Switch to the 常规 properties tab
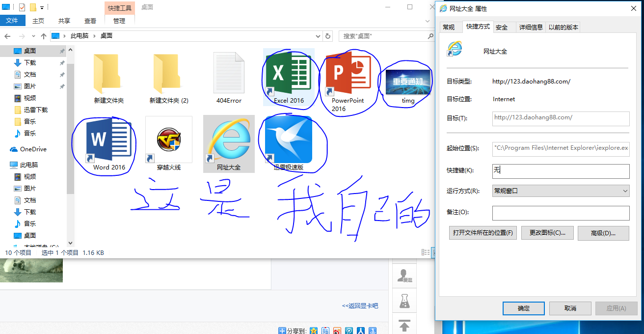This screenshot has width=644, height=334. tap(449, 27)
